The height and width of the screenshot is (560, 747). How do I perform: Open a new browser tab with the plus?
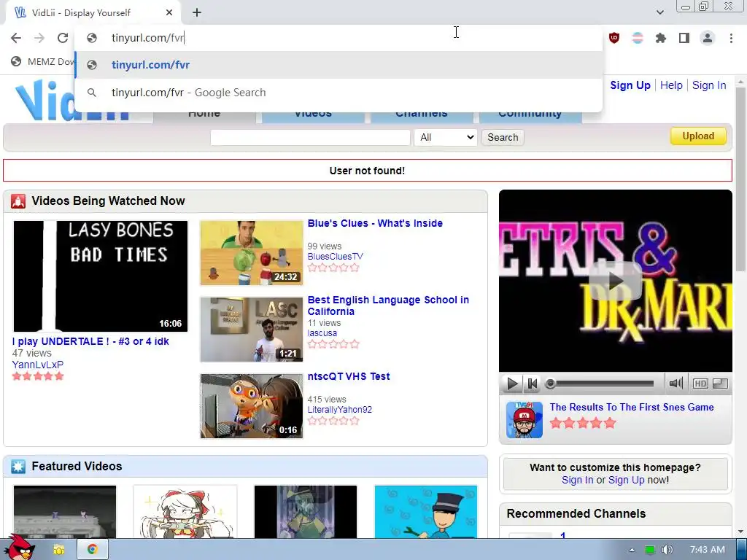(x=197, y=13)
